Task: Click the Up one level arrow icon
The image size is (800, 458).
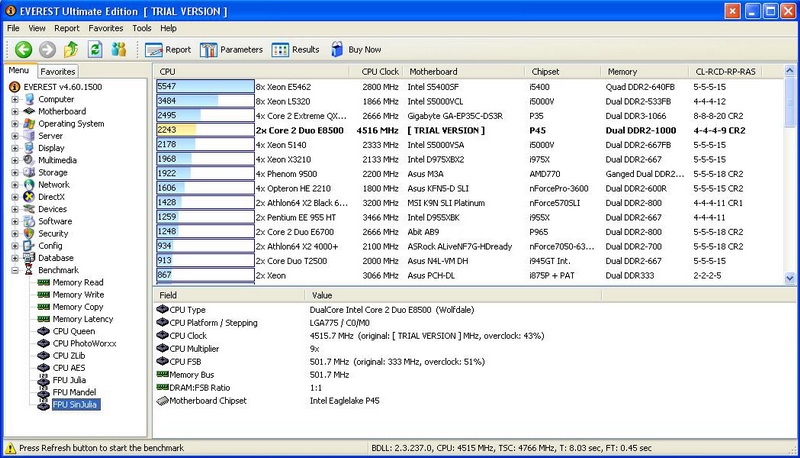Action: (x=71, y=49)
